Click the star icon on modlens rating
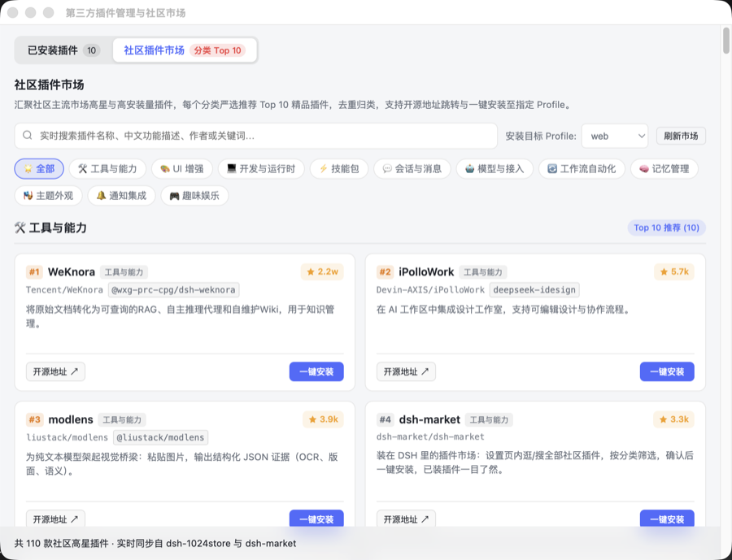732x560 pixels. (312, 419)
